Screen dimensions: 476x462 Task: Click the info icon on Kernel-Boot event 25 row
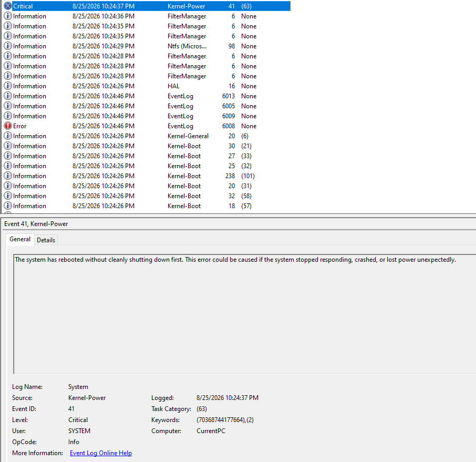[7, 166]
